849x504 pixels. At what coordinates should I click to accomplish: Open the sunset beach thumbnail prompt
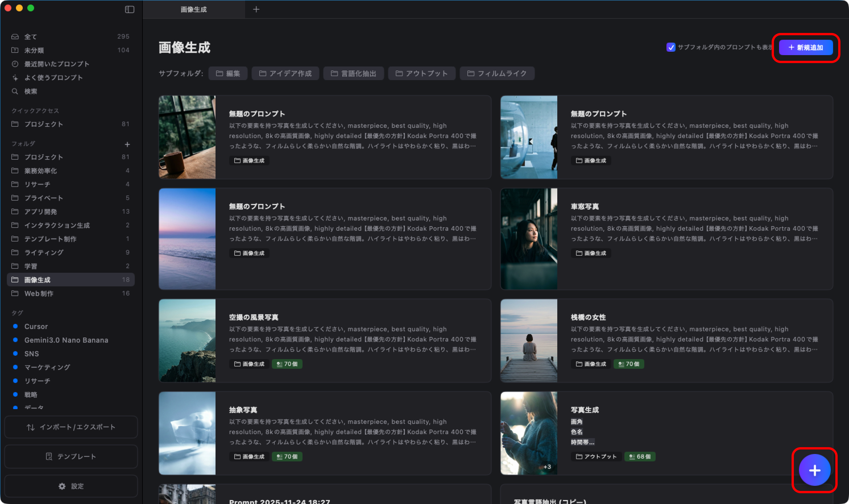(x=187, y=239)
